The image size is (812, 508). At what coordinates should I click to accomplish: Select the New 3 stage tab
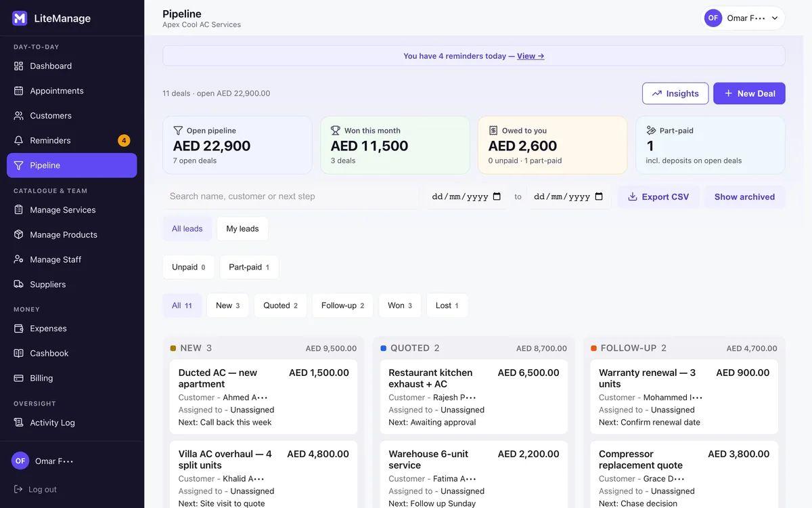228,305
